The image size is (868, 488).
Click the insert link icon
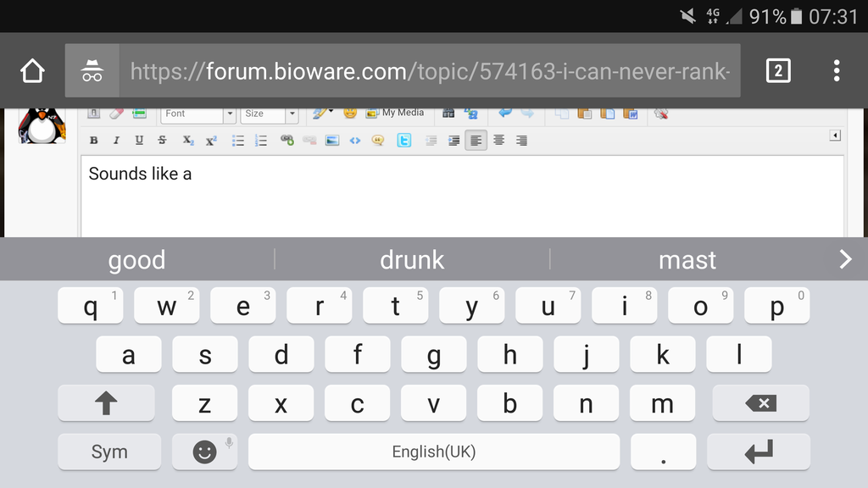pyautogui.click(x=287, y=141)
